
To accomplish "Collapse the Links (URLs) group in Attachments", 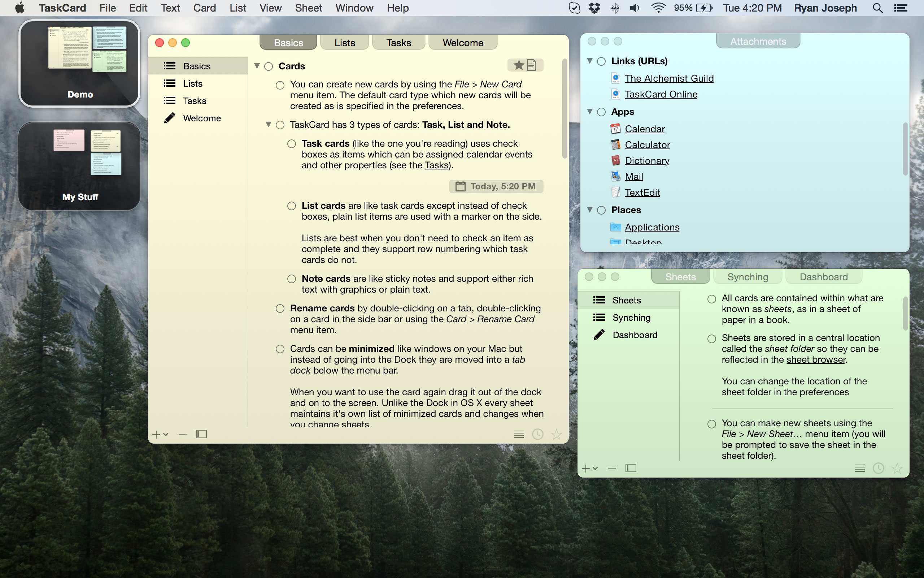I will pyautogui.click(x=590, y=61).
